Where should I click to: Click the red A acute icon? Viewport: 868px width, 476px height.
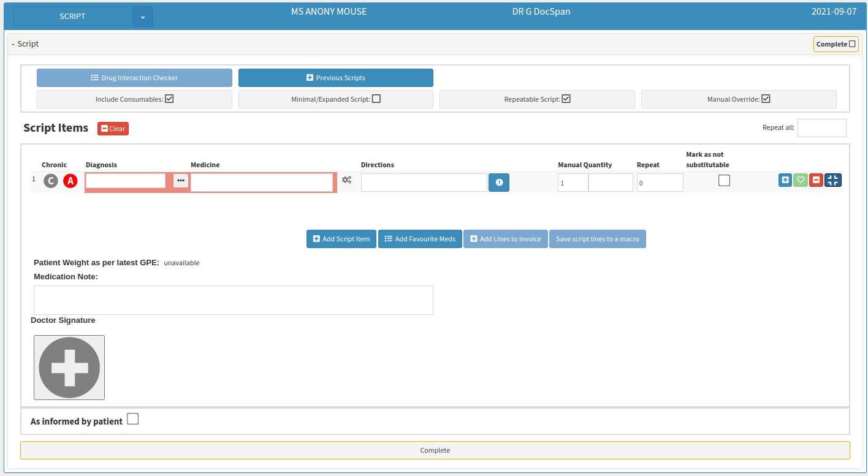70,181
